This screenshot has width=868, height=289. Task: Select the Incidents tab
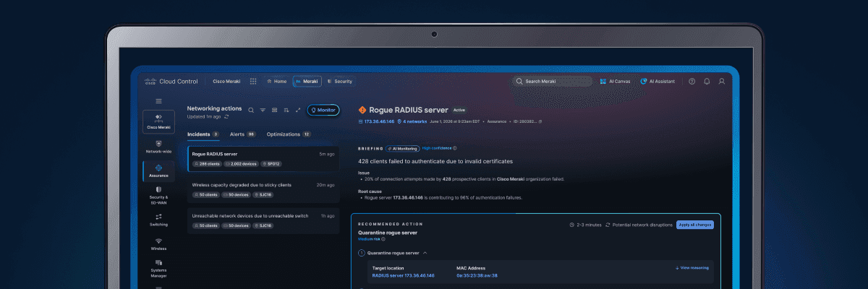click(203, 134)
